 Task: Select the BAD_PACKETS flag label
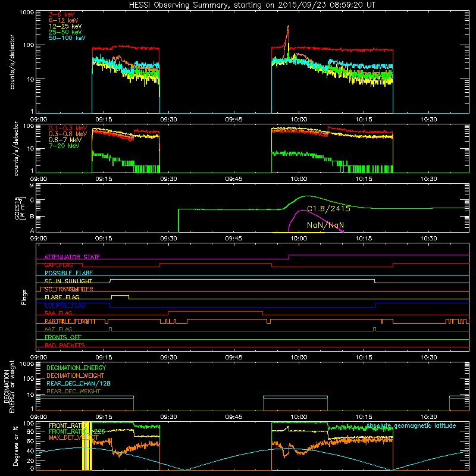[x=65, y=345]
